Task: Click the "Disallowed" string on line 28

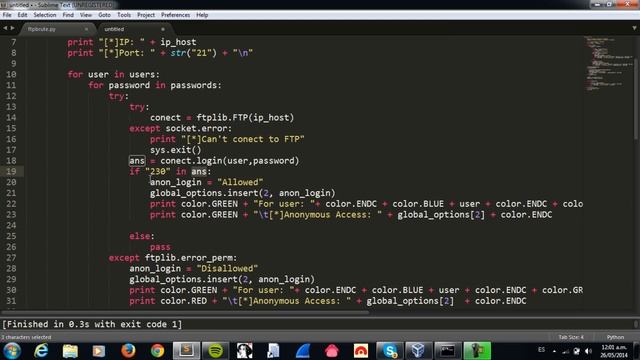Action: (x=227, y=269)
